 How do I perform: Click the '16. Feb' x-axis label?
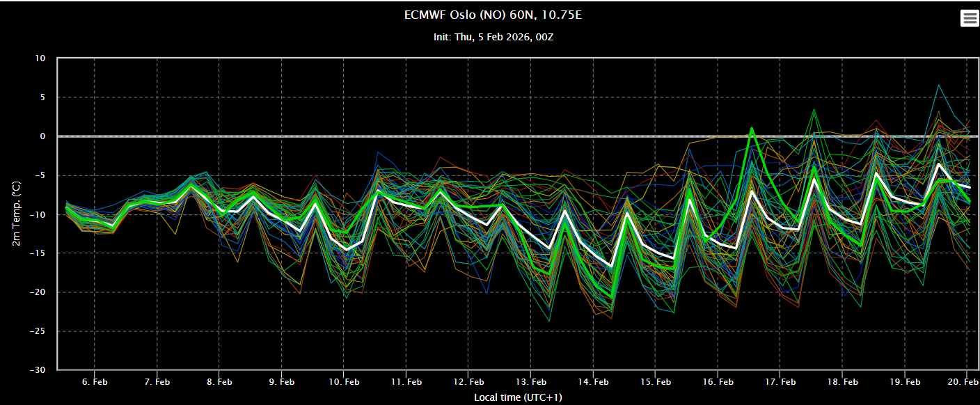tap(718, 382)
